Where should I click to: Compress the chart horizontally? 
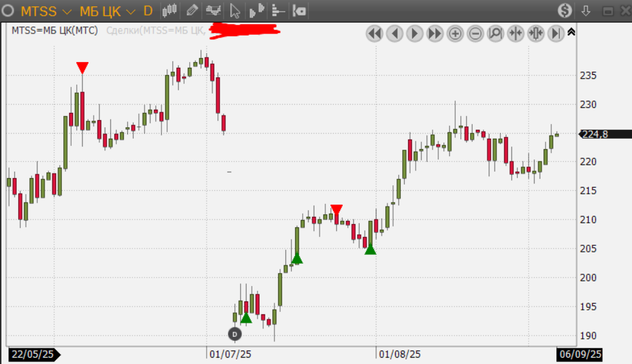pyautogui.click(x=515, y=34)
